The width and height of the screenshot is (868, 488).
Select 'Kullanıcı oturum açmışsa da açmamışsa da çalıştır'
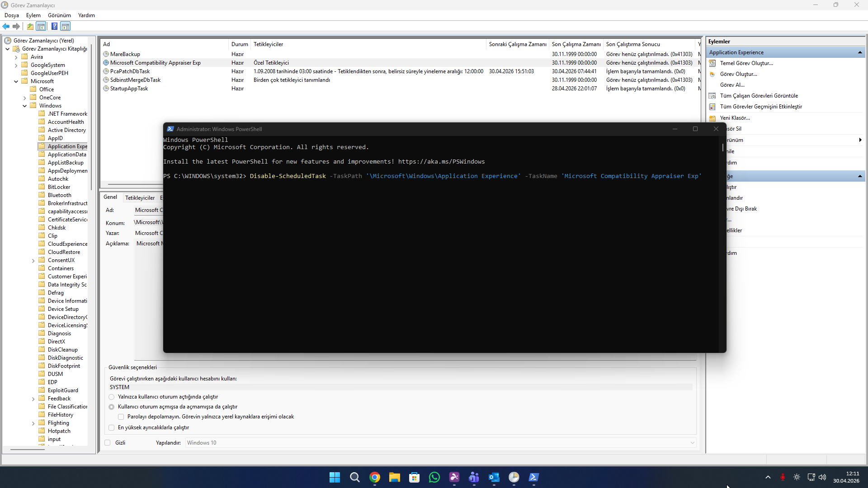(x=112, y=407)
